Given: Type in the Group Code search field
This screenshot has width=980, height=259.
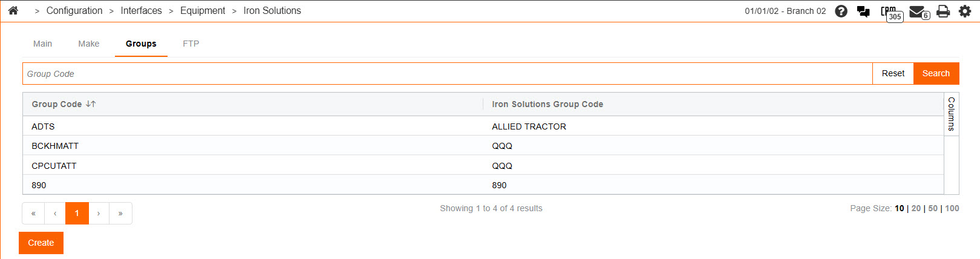Looking at the screenshot, I should click(x=448, y=74).
